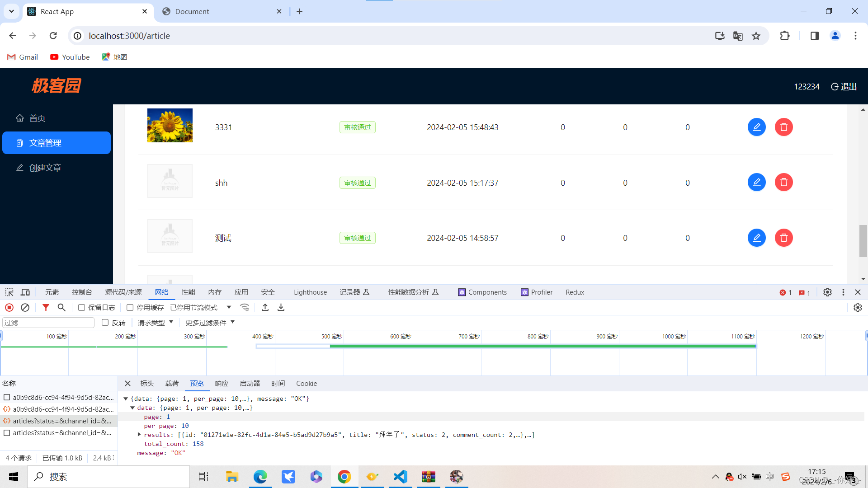
Task: Toggle the device toolbar icon
Action: pyautogui.click(x=25, y=292)
